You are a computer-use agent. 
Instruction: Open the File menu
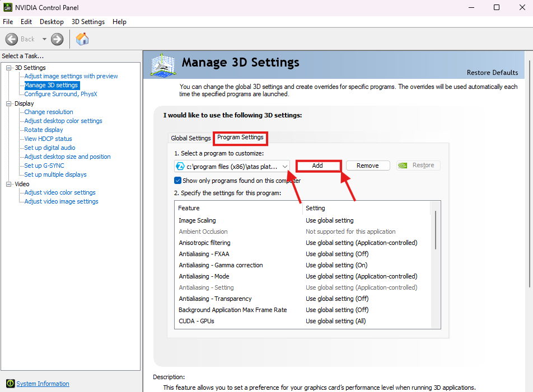[8, 22]
